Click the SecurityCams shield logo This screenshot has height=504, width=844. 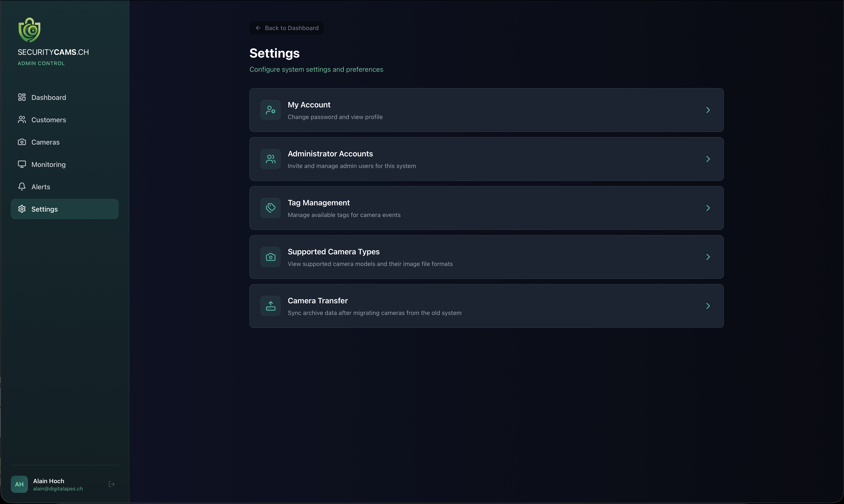click(30, 30)
